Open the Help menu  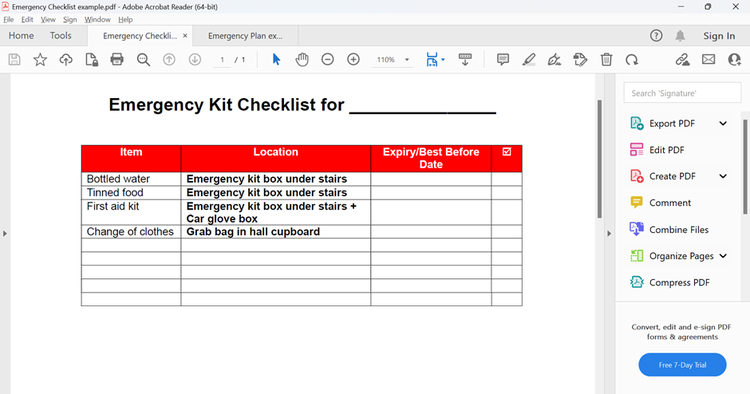tap(125, 20)
